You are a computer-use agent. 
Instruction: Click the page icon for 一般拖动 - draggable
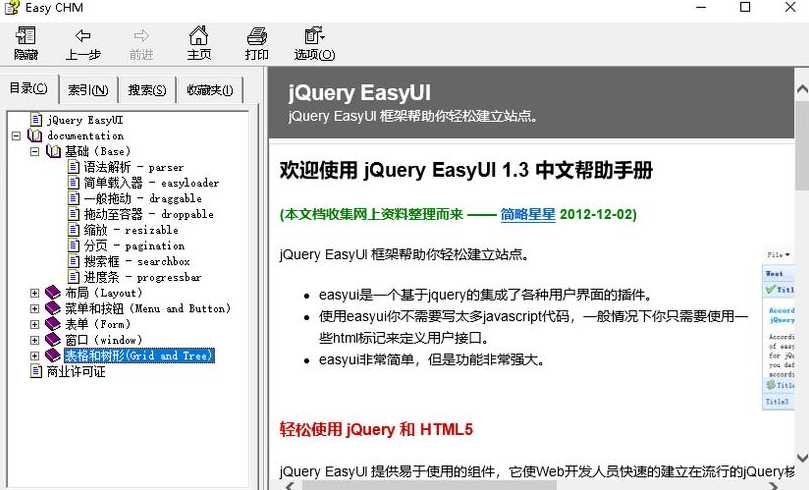coord(74,198)
